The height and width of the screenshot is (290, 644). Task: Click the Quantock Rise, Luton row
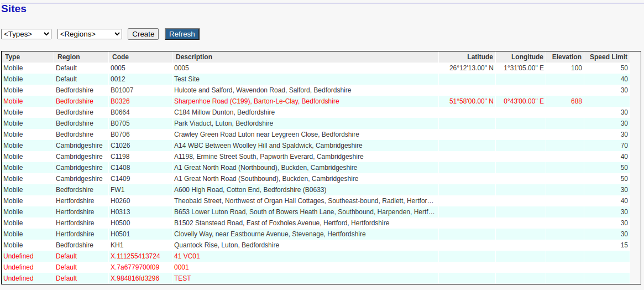(x=227, y=245)
